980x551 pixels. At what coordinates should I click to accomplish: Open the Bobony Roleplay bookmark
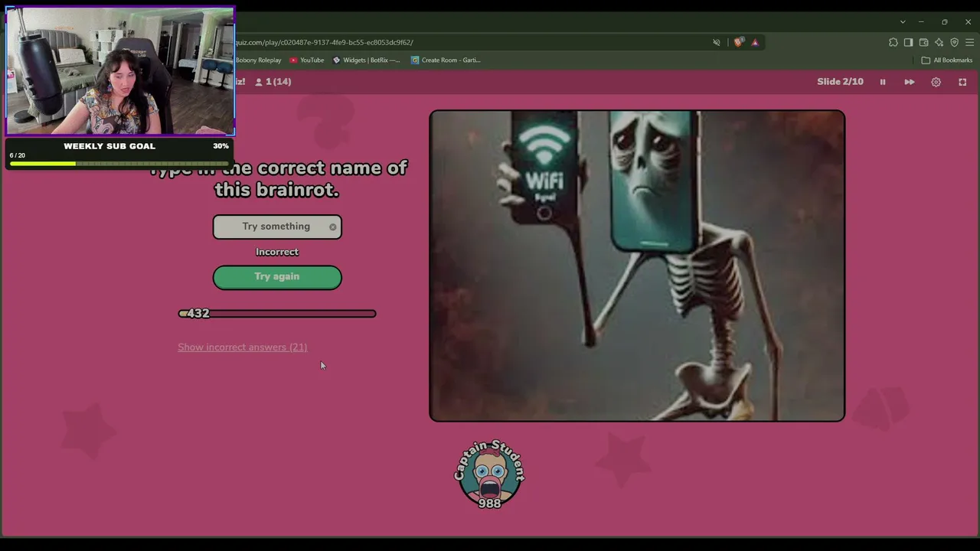pyautogui.click(x=258, y=60)
